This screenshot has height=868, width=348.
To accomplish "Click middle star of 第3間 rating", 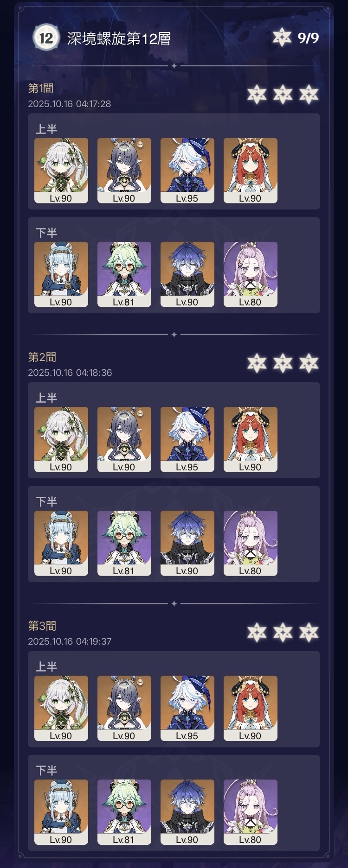I will coord(283,632).
